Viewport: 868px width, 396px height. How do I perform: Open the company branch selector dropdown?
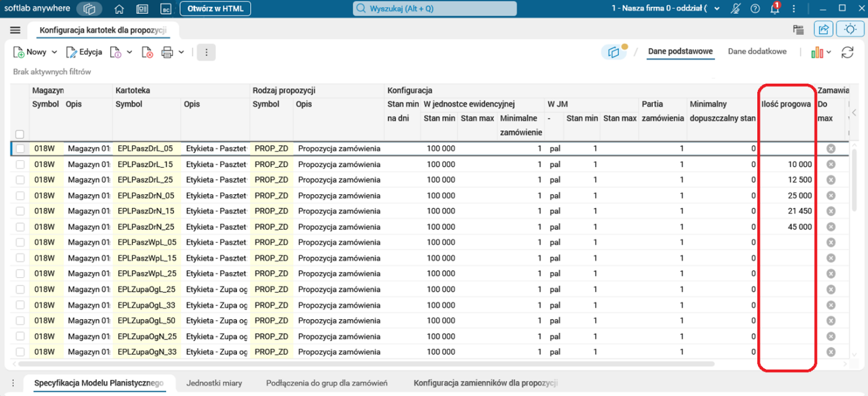(716, 9)
